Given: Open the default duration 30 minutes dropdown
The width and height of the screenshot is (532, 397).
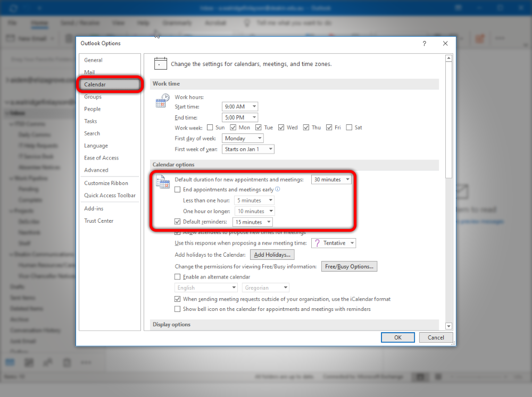Looking at the screenshot, I should click(x=331, y=180).
